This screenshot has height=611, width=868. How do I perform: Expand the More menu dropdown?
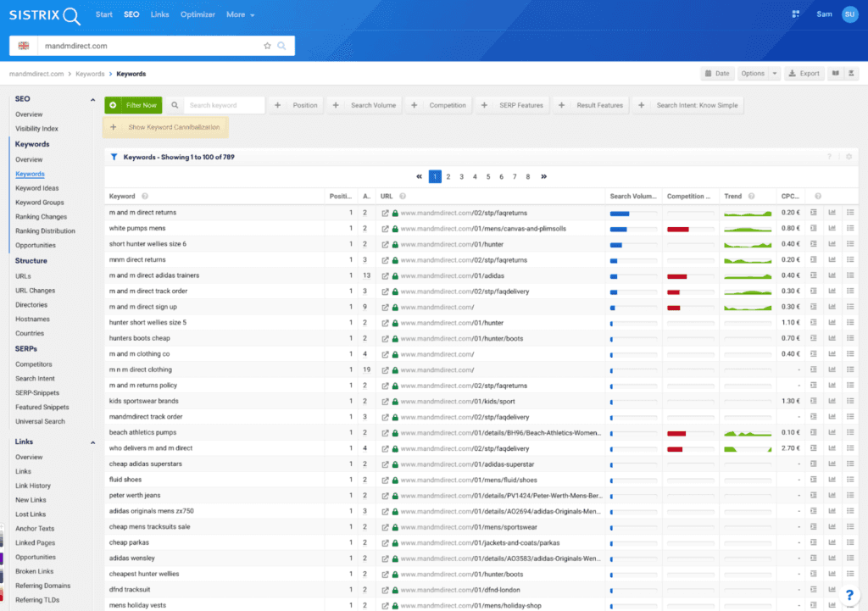pos(240,15)
